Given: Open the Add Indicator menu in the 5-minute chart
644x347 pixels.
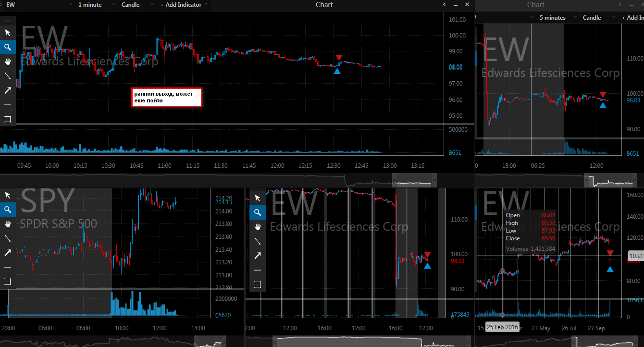Looking at the screenshot, I should [x=632, y=18].
